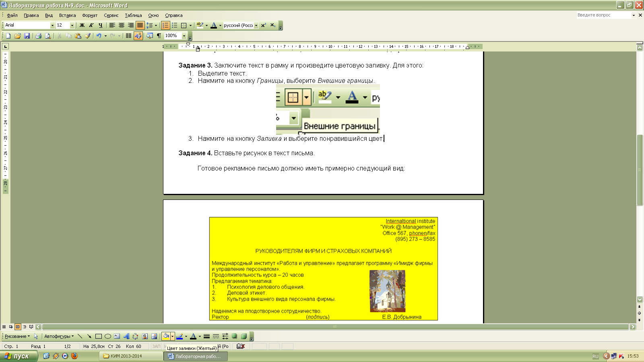
Task: Click the line color pen icon
Action: (180, 336)
